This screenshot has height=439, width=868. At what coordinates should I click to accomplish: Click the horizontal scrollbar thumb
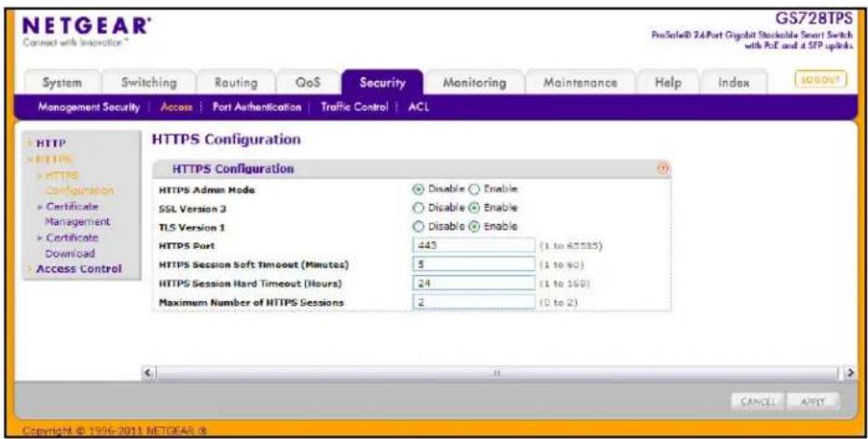point(497,373)
